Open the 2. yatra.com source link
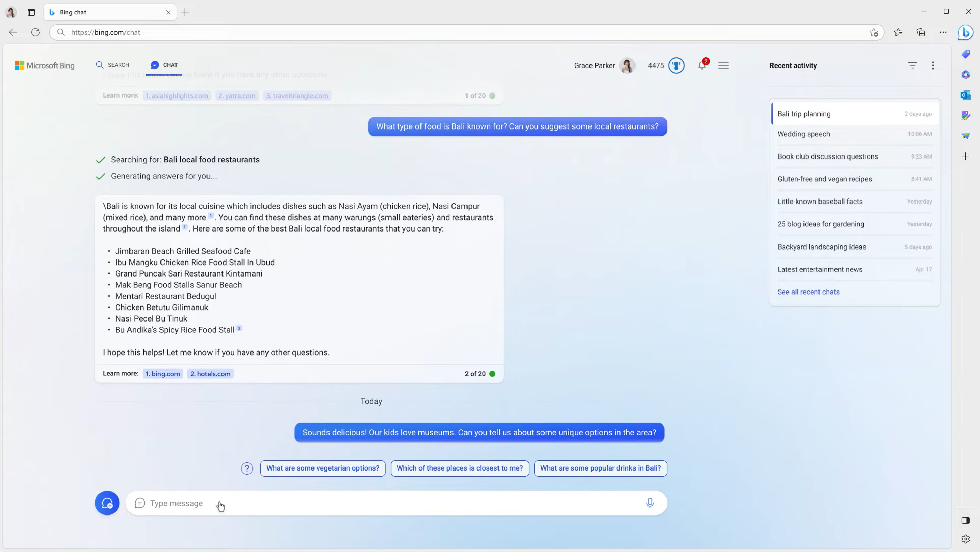Screen dimensions: 980x552 pos(237,95)
